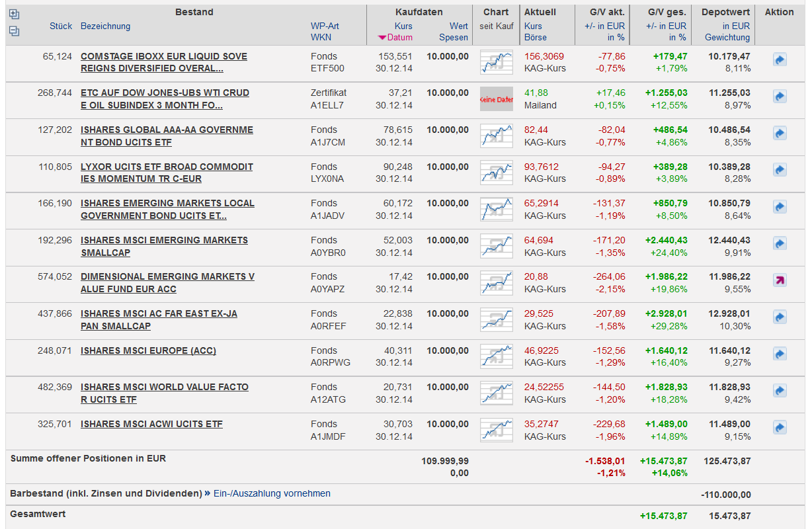Sort by WKN column header

point(321,38)
